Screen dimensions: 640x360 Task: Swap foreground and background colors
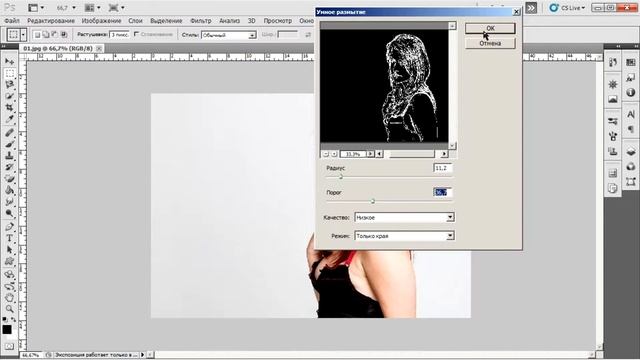coord(13,320)
